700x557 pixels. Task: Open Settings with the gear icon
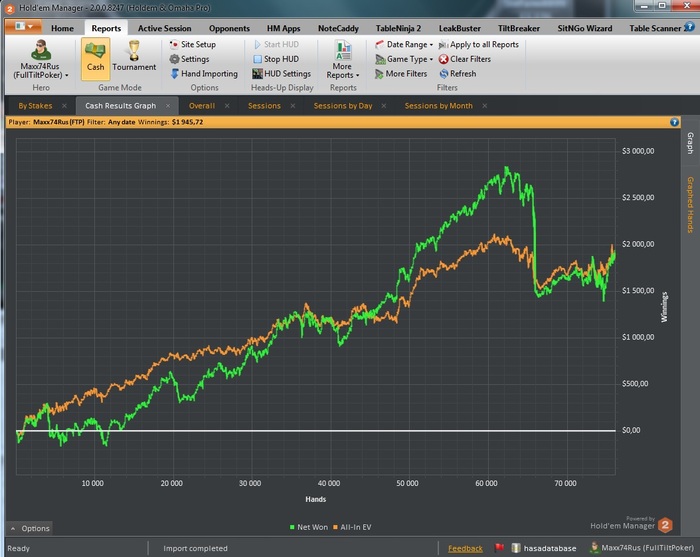pos(189,59)
